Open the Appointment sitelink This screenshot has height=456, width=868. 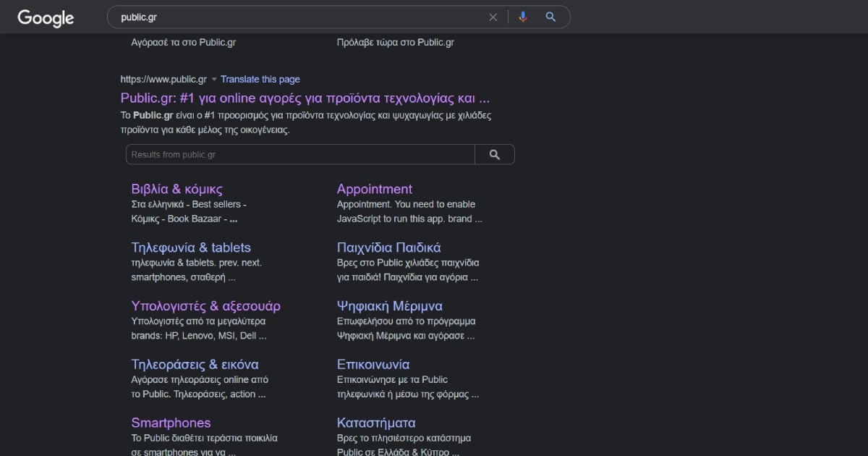[x=374, y=189]
